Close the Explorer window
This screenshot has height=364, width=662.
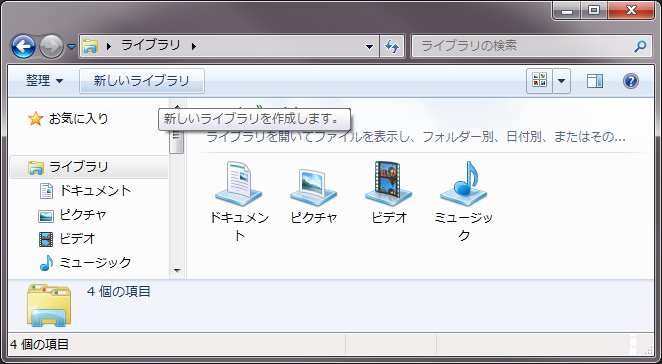631,11
